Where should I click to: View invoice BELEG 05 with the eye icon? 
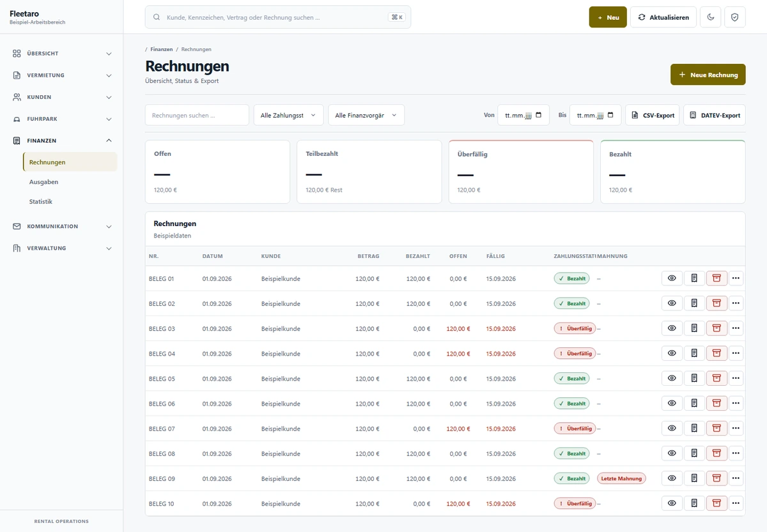672,378
